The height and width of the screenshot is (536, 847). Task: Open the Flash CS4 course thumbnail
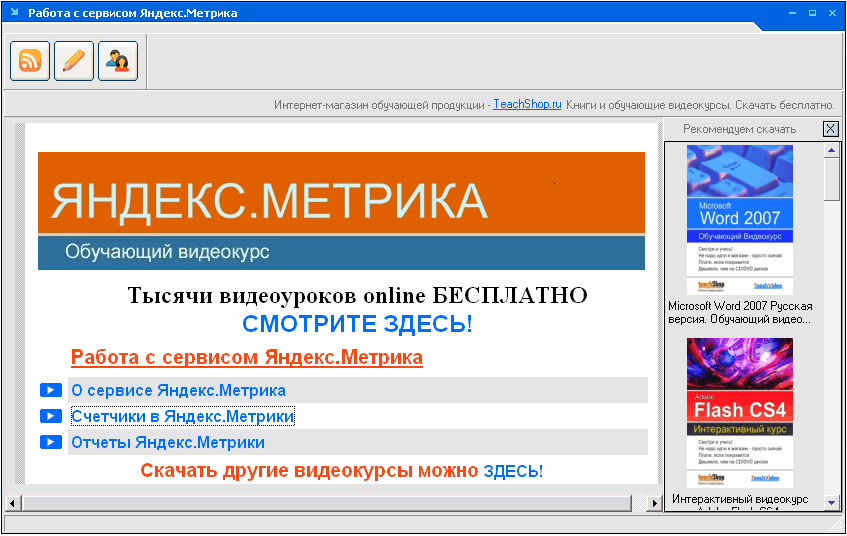coord(739,412)
